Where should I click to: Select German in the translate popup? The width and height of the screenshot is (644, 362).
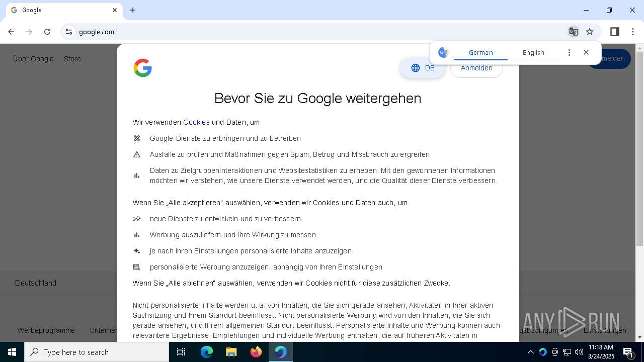point(480,52)
